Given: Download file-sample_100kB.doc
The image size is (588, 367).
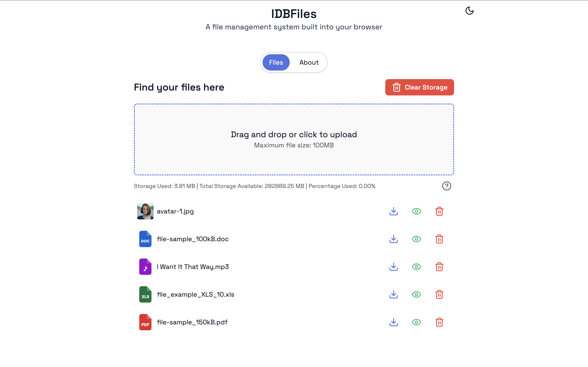Looking at the screenshot, I should click(x=393, y=239).
